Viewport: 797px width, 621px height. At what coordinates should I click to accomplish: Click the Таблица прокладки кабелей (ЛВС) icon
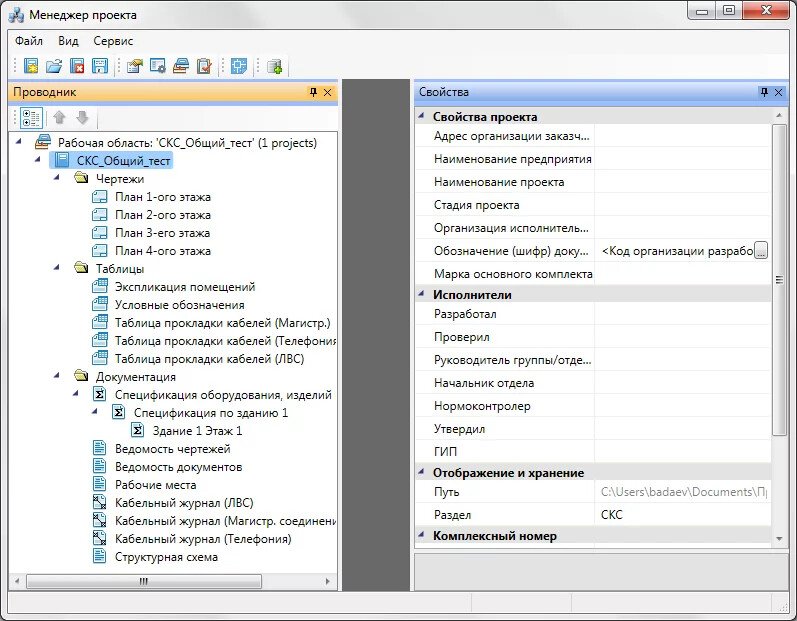pyautogui.click(x=100, y=359)
